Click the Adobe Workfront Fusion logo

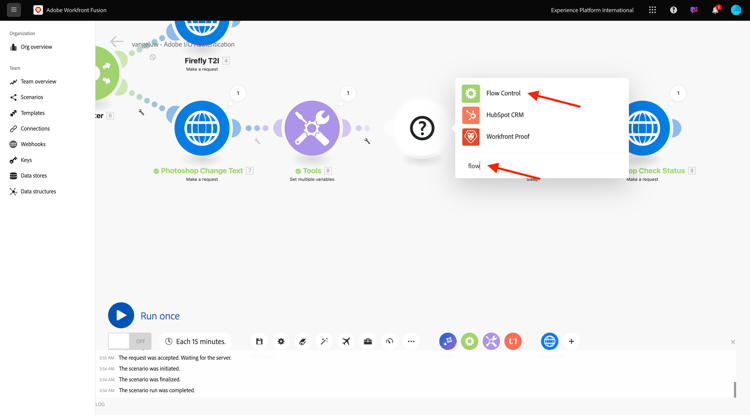tap(38, 10)
